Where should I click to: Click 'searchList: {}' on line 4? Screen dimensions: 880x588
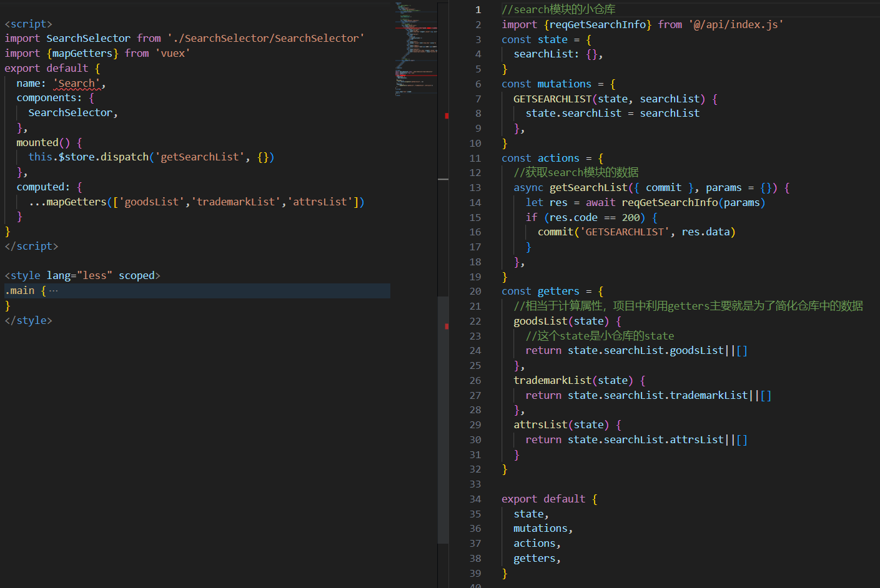555,54
